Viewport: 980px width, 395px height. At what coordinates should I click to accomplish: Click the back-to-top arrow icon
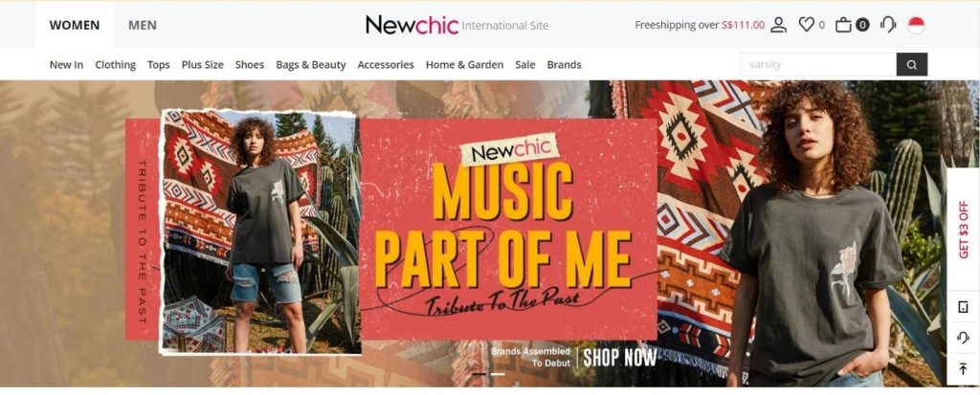pos(963,369)
